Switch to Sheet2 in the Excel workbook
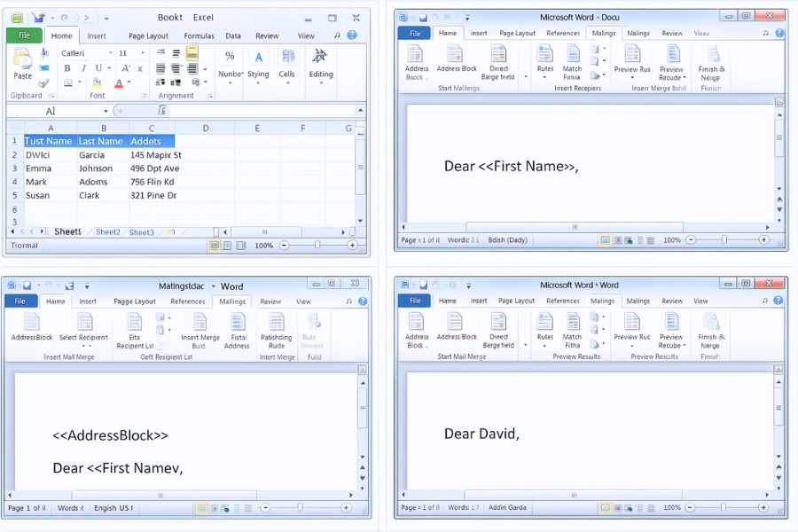Image resolution: width=798 pixels, height=532 pixels. [x=106, y=231]
